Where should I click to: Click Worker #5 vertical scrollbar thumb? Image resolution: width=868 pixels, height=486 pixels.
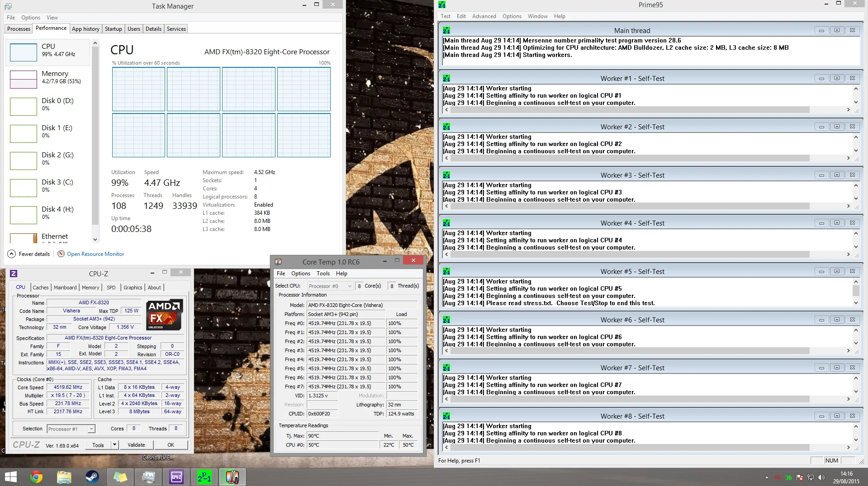pyautogui.click(x=855, y=290)
